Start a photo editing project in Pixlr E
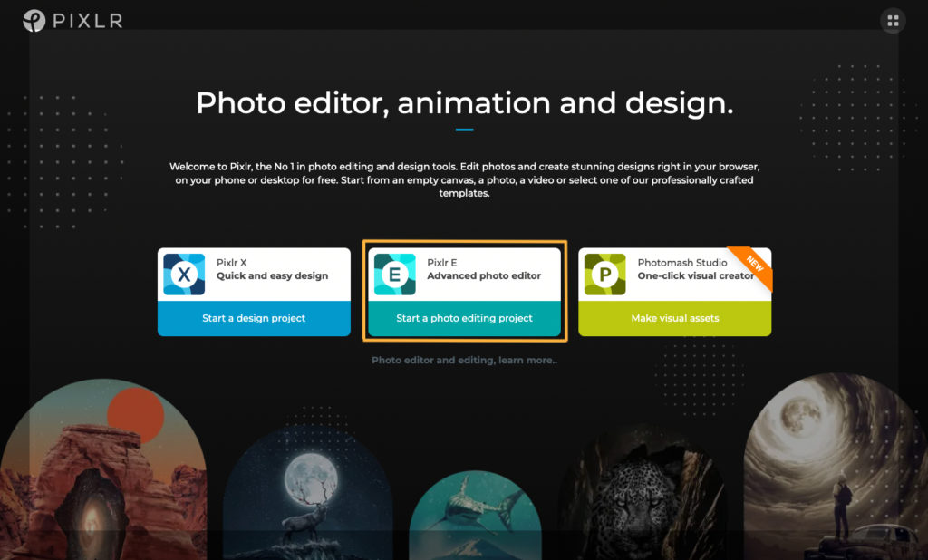 (x=463, y=318)
